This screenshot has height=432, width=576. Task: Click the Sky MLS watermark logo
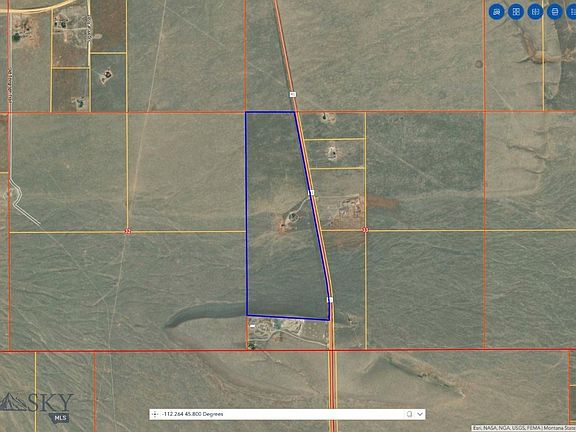coord(37,407)
